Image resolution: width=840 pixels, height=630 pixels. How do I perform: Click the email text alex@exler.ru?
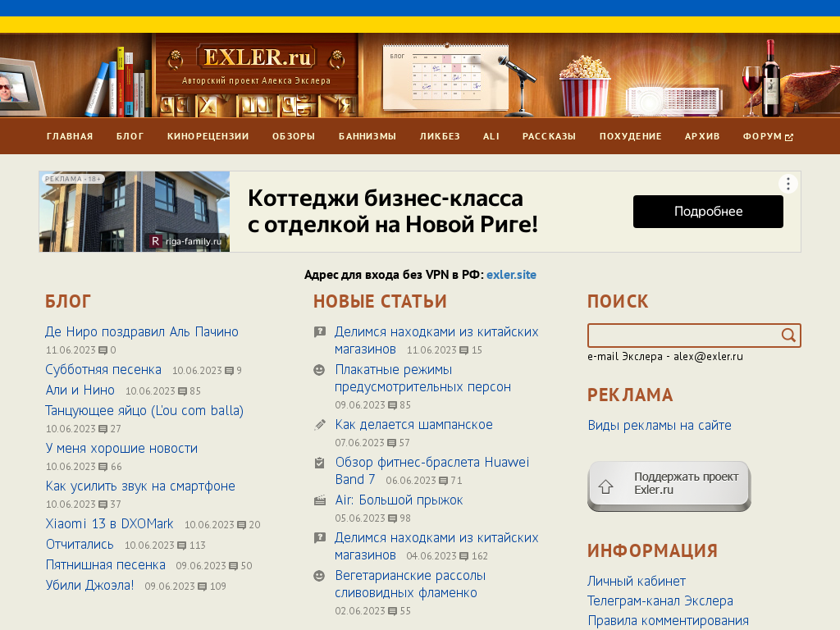point(708,357)
